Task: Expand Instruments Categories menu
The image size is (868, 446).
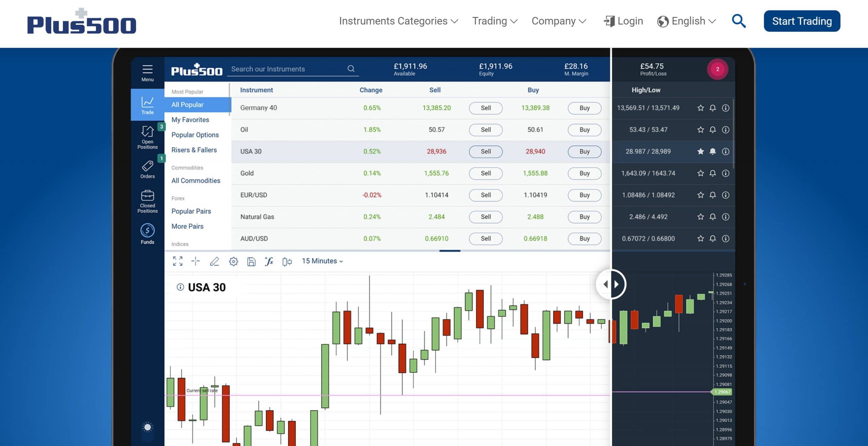Action: click(399, 21)
